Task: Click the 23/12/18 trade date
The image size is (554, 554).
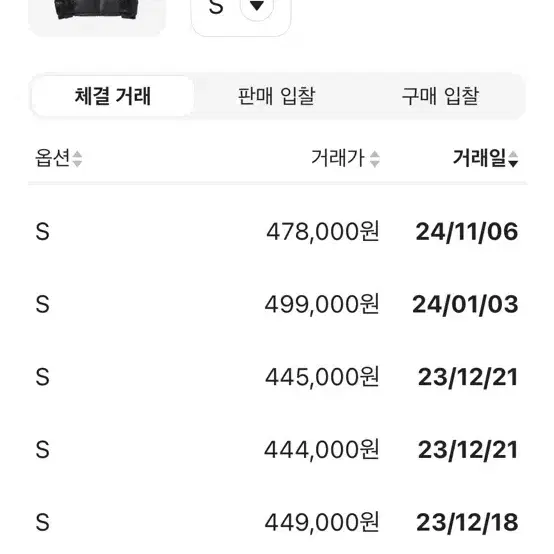Action: pos(467,523)
